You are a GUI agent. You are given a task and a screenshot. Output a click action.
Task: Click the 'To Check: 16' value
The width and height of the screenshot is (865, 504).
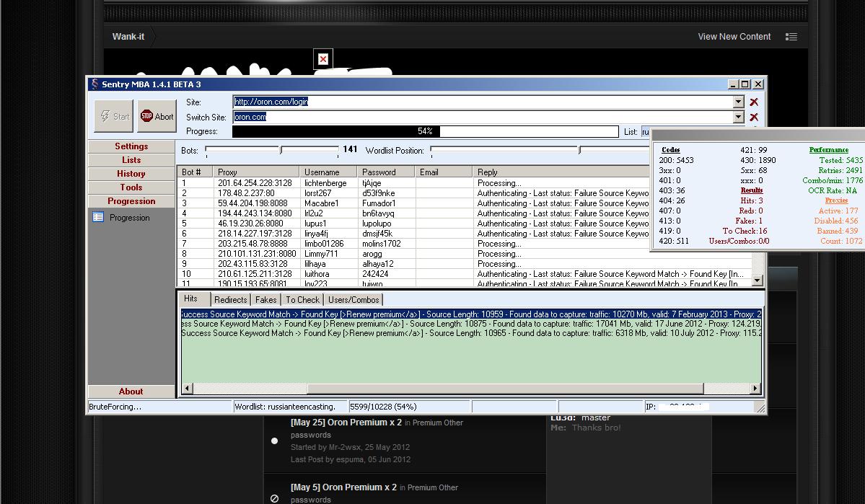coord(745,231)
